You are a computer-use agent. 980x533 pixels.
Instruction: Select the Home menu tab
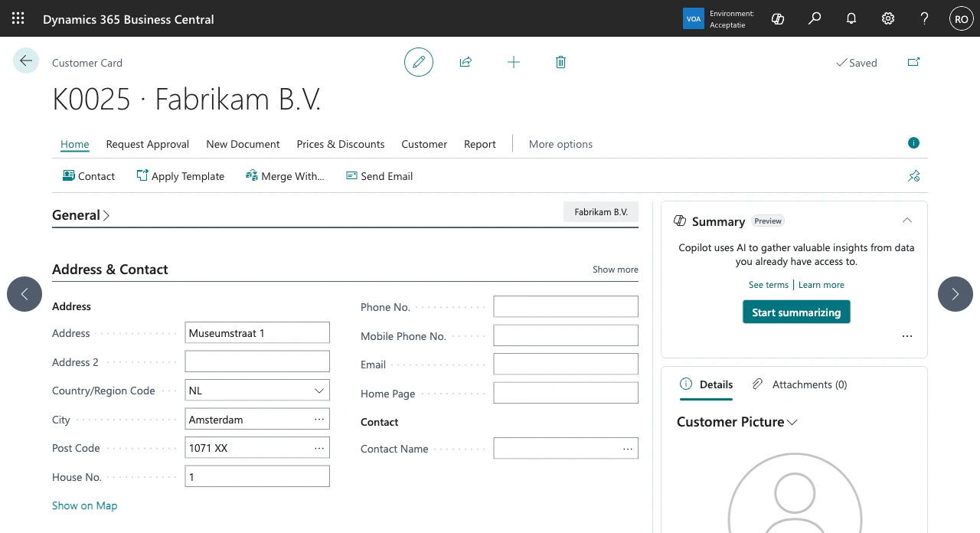pos(75,144)
